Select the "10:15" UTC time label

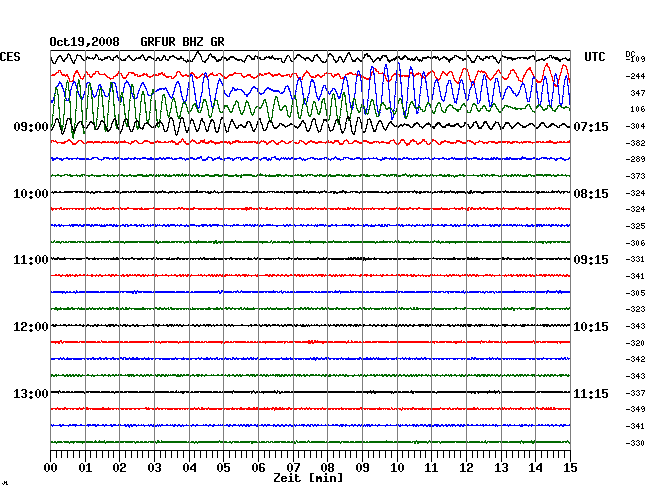(591, 327)
